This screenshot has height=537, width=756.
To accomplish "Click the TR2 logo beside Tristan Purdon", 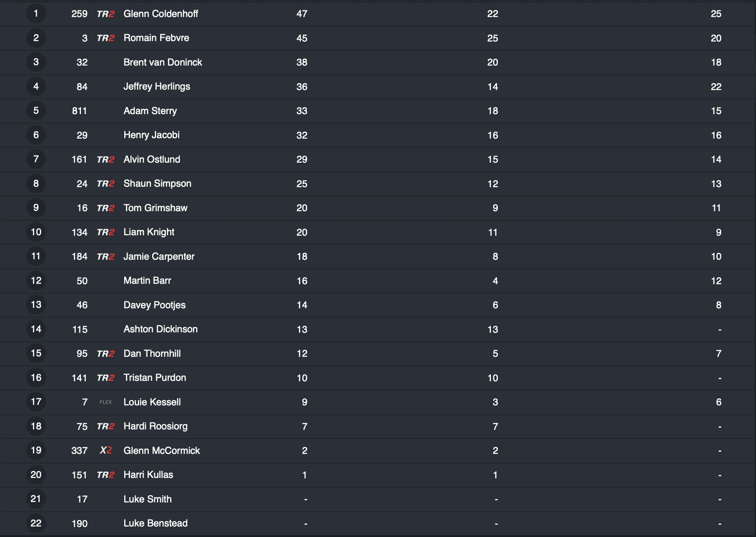I will (x=105, y=378).
